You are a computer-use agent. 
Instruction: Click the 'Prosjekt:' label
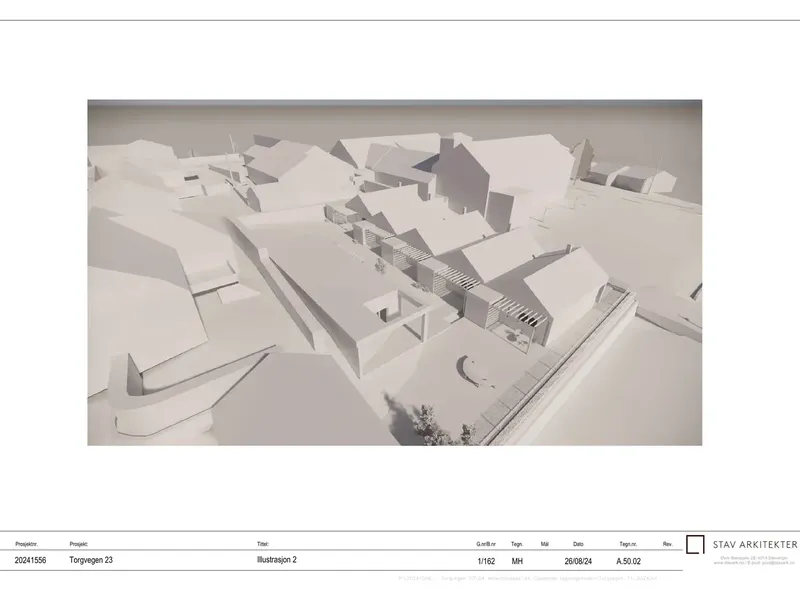click(79, 544)
